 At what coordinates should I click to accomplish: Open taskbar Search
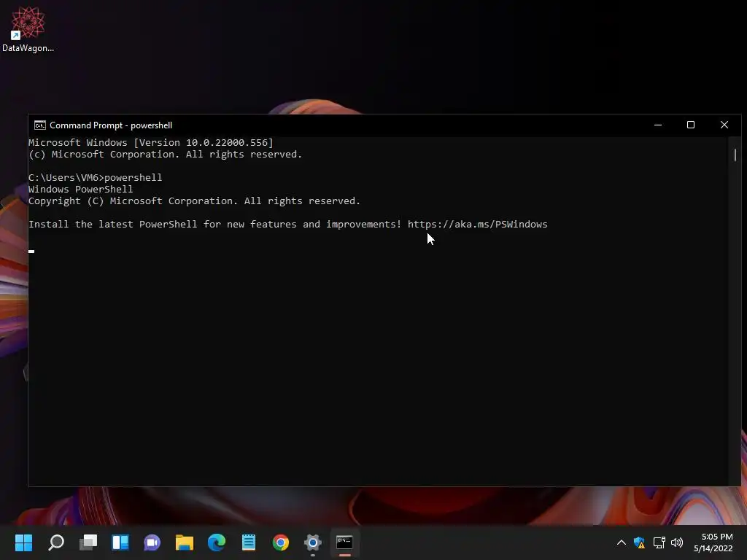click(56, 542)
